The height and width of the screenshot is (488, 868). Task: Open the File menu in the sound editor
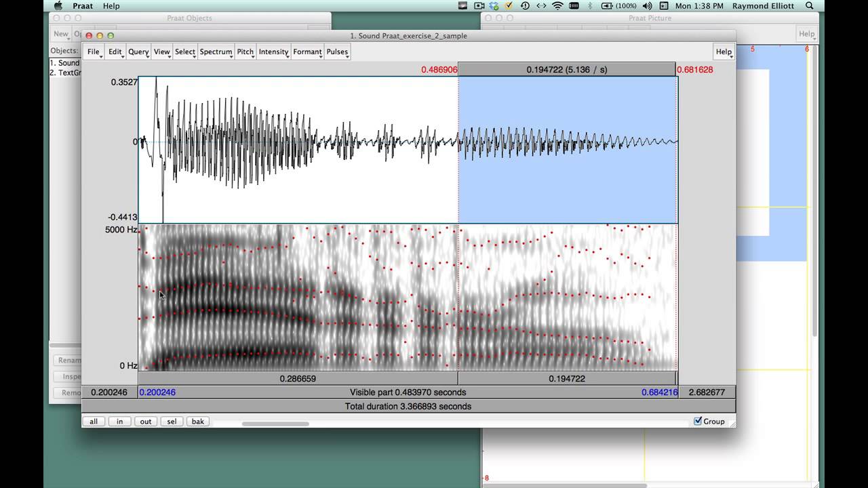tap(94, 52)
